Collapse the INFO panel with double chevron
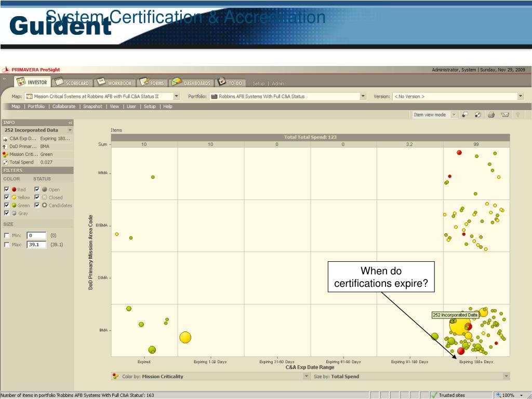Screen dimensions: 532x399 pyautogui.click(x=70, y=123)
